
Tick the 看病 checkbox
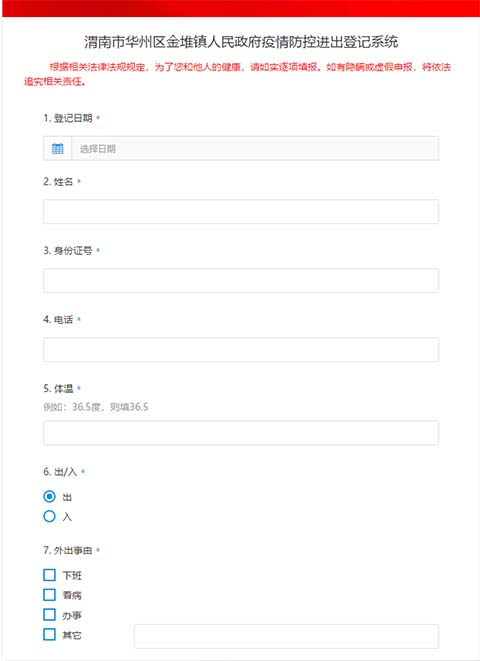(x=49, y=595)
